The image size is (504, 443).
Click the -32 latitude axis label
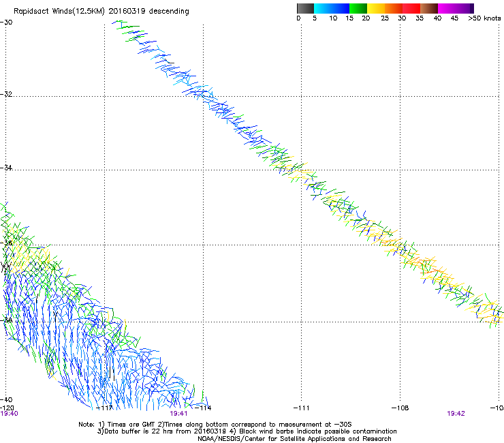pos(6,94)
